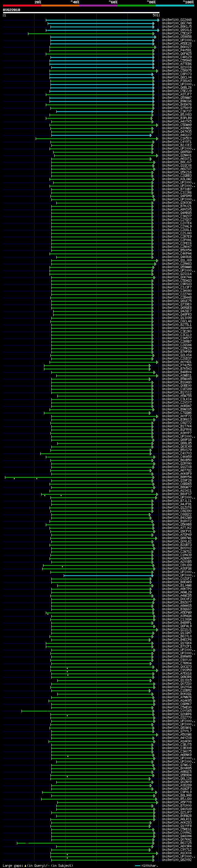Click the UniRef100_B3PLB9 label

tap(176, 118)
